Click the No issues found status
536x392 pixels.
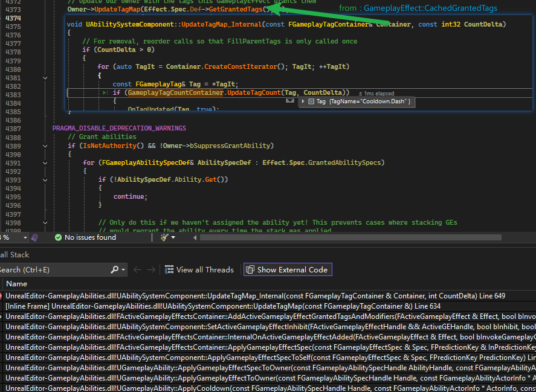click(90, 237)
